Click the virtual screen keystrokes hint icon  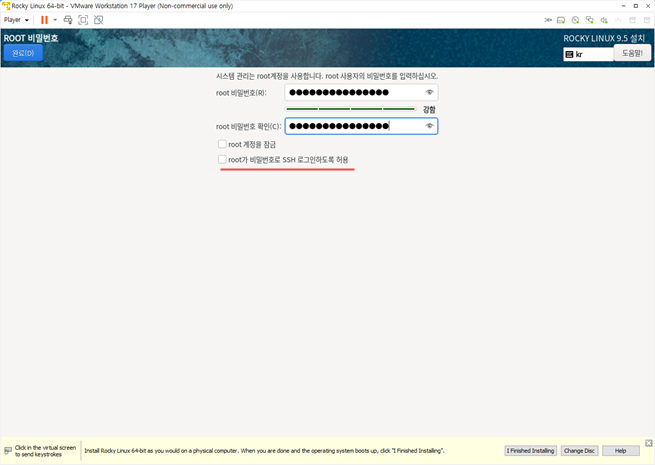point(8,451)
